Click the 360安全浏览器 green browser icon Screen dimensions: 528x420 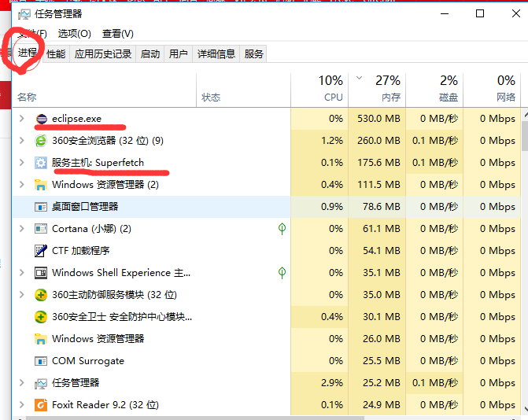pyautogui.click(x=41, y=141)
